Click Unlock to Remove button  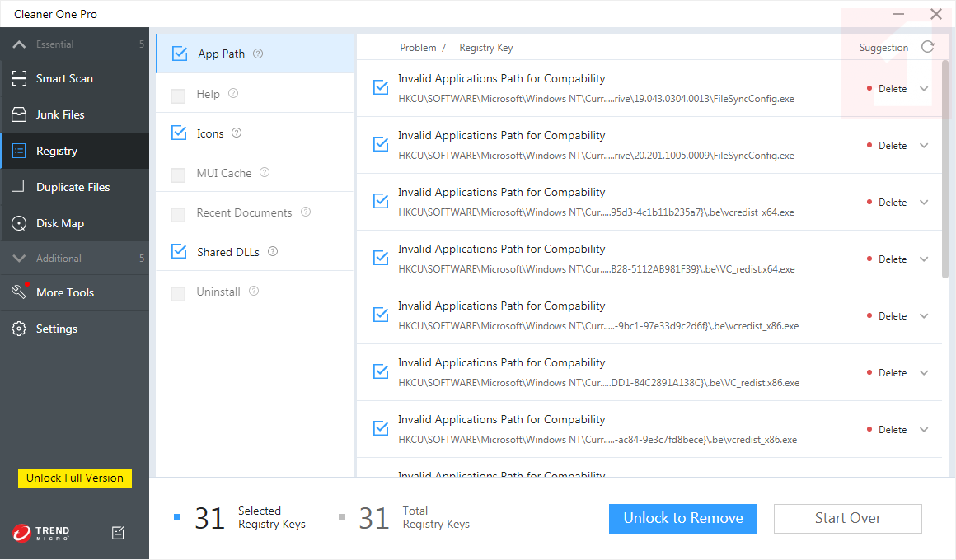[683, 518]
